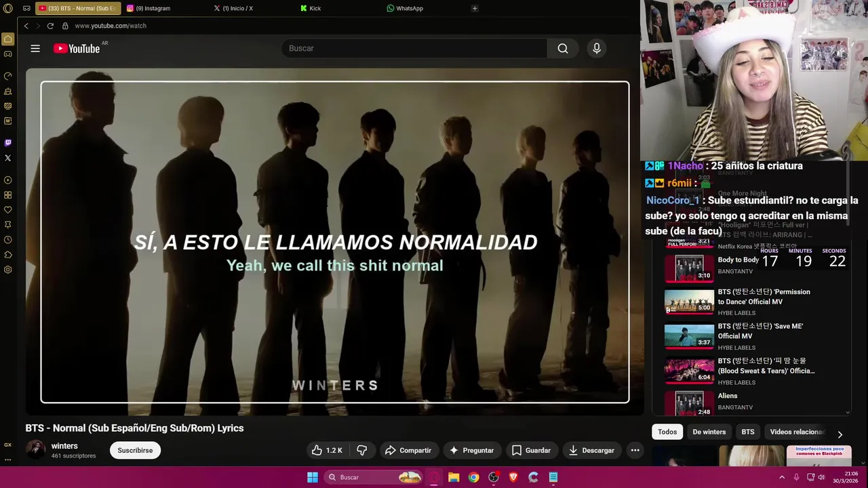Show more filter chips with right arrow
This screenshot has height=488, width=868.
pos(840,434)
